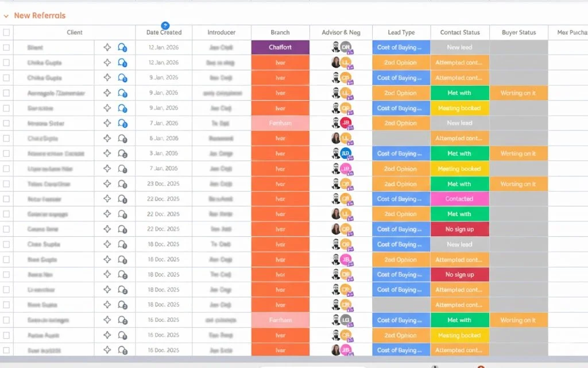588x368 pixels.
Task: Click the sparkle icon beside Chika Gupta
Action: pos(107,62)
